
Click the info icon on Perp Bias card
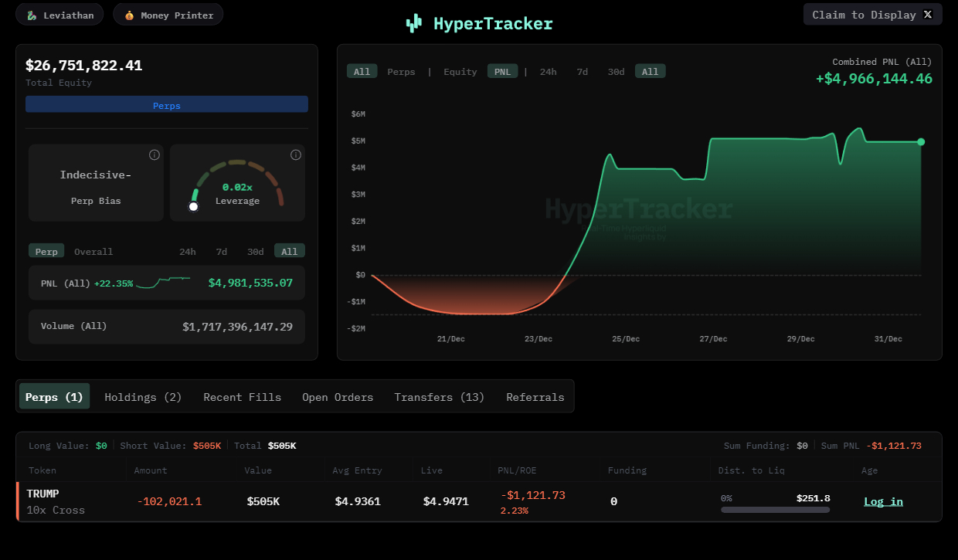(155, 155)
